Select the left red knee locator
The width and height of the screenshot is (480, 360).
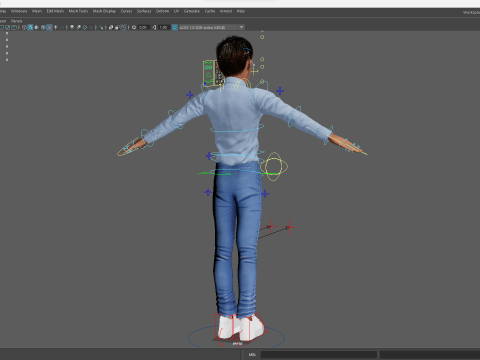(270, 226)
